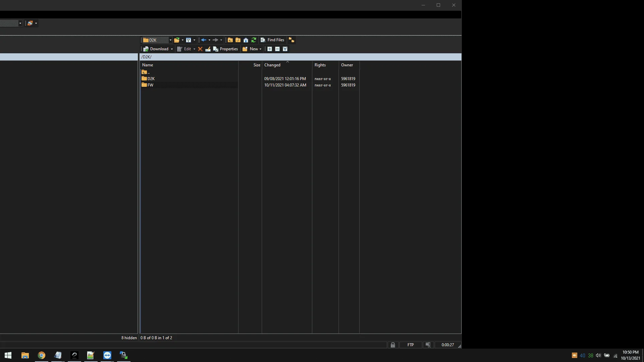644x362 pixels.
Task: Click the grey Forward arrow icon
Action: (215, 40)
